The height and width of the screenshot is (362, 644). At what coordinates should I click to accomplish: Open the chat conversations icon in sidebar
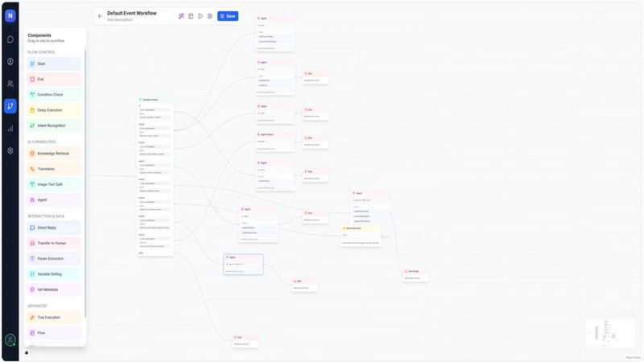pos(10,39)
